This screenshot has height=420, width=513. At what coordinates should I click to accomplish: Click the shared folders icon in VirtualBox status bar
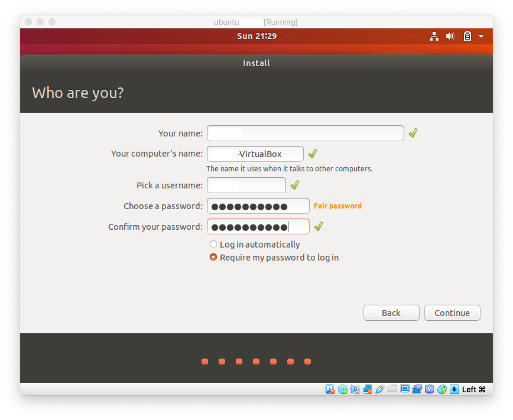tap(392, 389)
